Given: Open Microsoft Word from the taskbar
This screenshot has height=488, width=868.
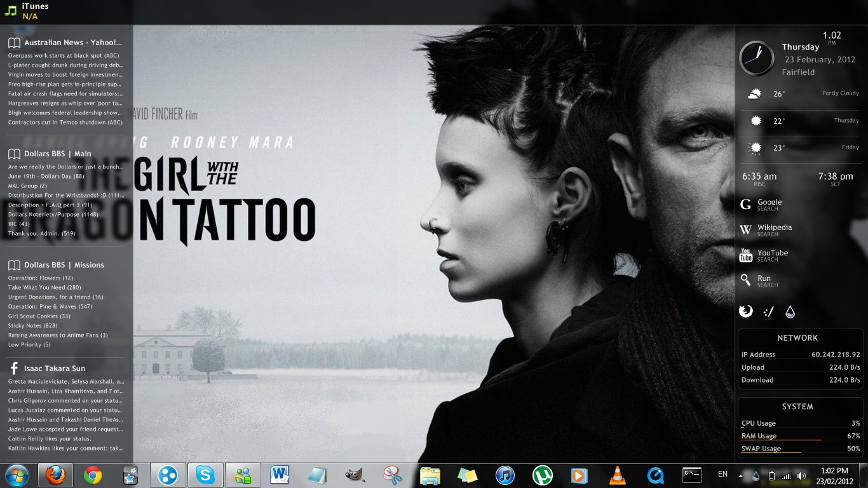Looking at the screenshot, I should click(x=280, y=475).
